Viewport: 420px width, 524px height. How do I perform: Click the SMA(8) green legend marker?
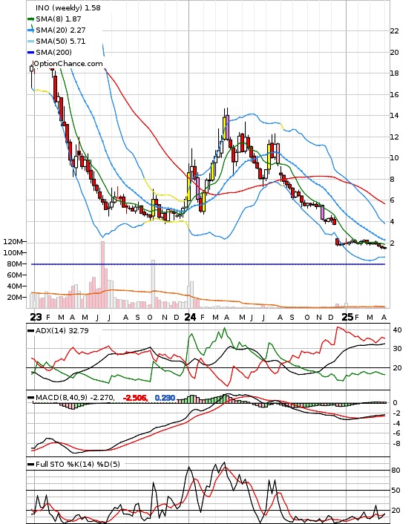pyautogui.click(x=30, y=19)
